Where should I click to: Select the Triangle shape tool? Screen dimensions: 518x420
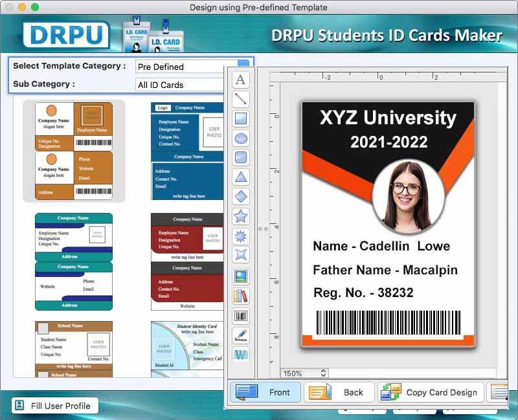(240, 177)
